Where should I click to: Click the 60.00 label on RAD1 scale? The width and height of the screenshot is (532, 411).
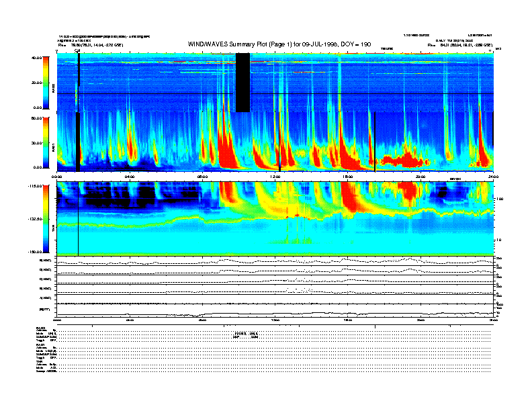click(36, 118)
